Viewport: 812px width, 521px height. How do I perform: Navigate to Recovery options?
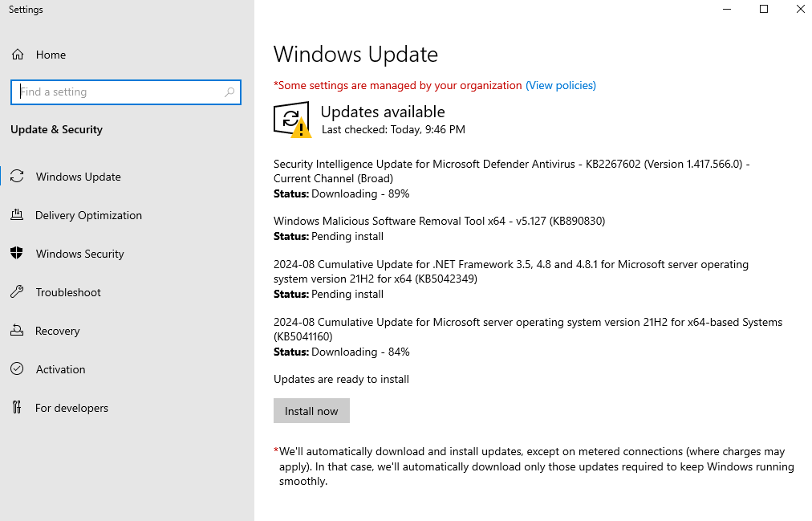click(57, 331)
